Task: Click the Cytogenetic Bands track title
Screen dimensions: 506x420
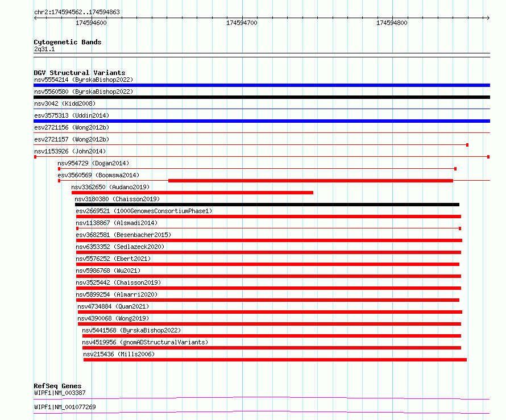Action: 68,42
